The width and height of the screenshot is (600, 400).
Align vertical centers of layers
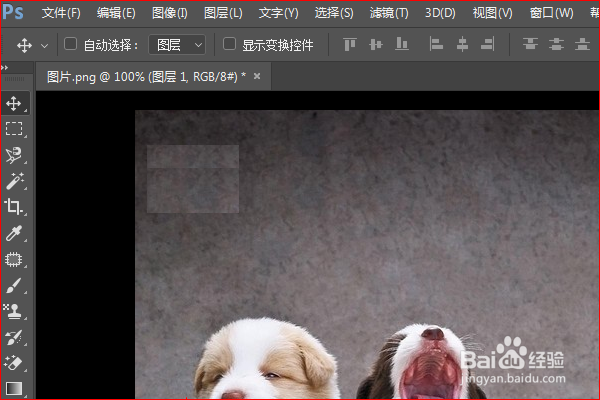376,44
